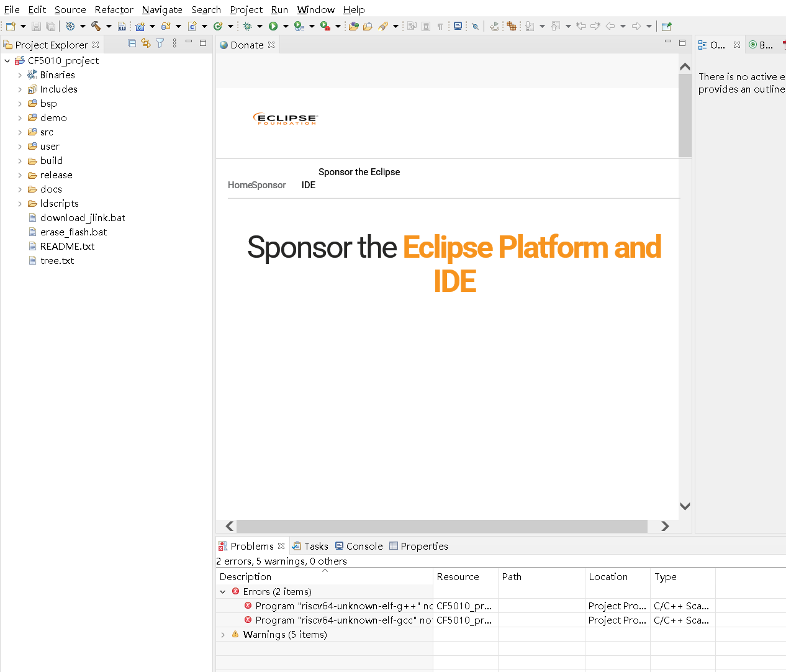
Task: Toggle Link with Editor in Project Explorer
Action: 146,43
